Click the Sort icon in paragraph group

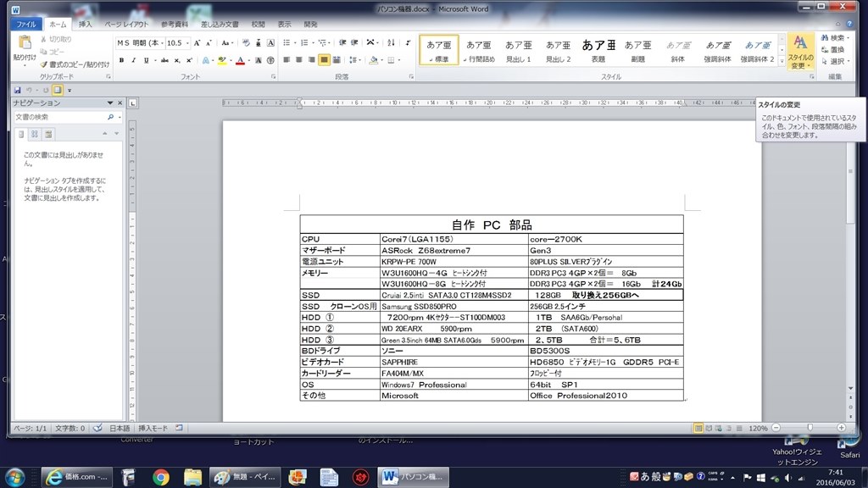(392, 42)
